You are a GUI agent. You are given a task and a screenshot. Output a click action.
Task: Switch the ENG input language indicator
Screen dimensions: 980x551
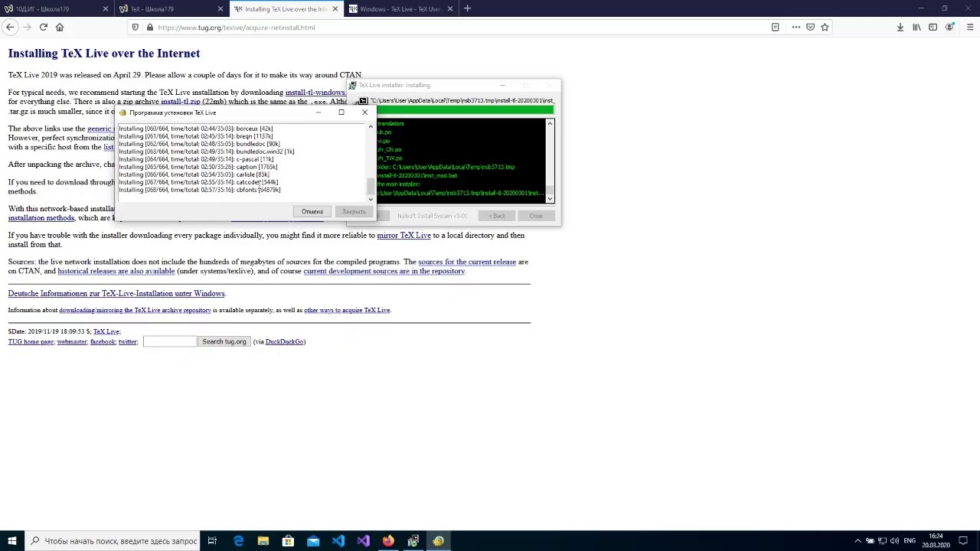pos(910,541)
